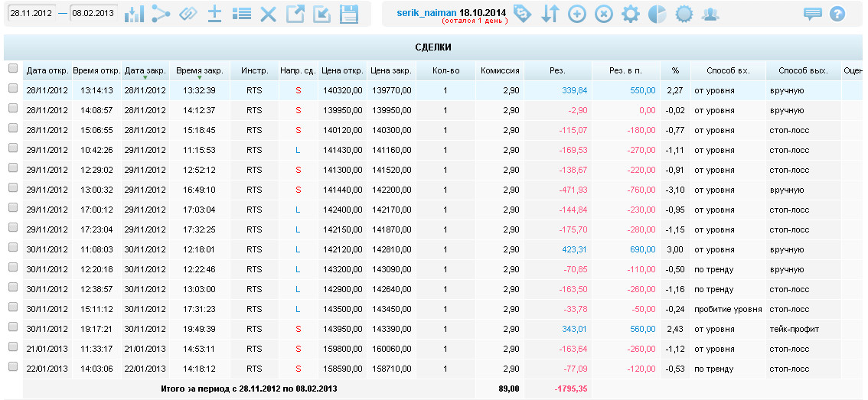The height and width of the screenshot is (400, 868).
Task: Open the pie chart icon
Action: point(657,14)
